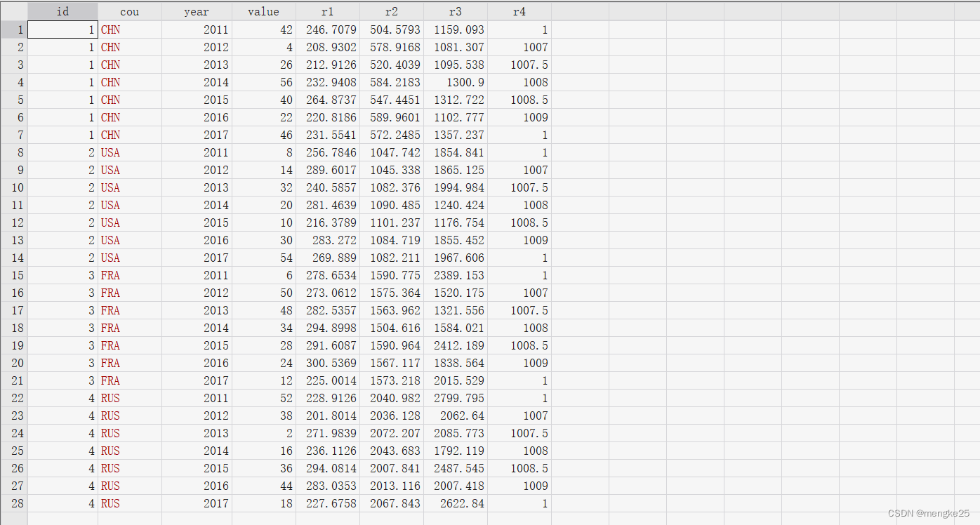The height and width of the screenshot is (525, 980).
Task: Click year 2017 in row 14
Action: 197,258
